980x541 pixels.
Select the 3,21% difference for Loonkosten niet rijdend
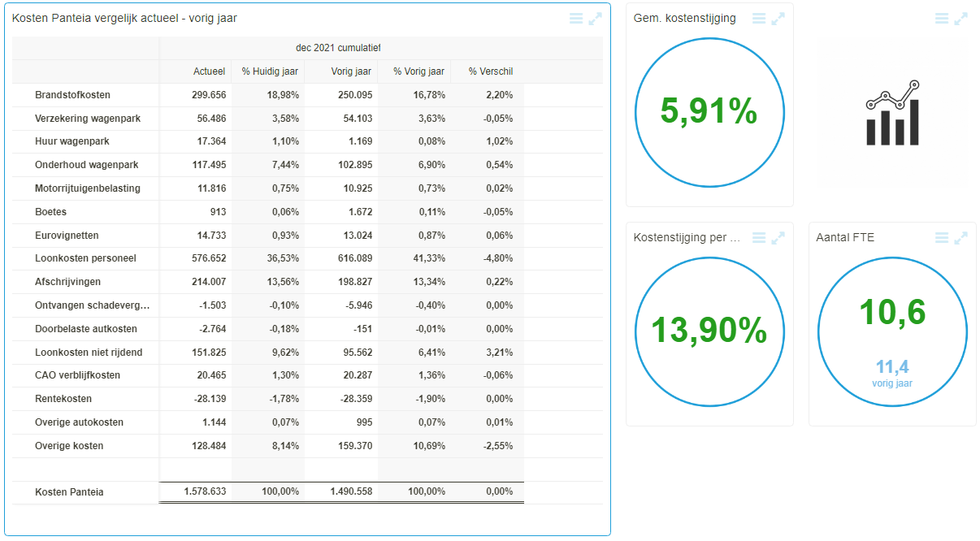coord(499,353)
